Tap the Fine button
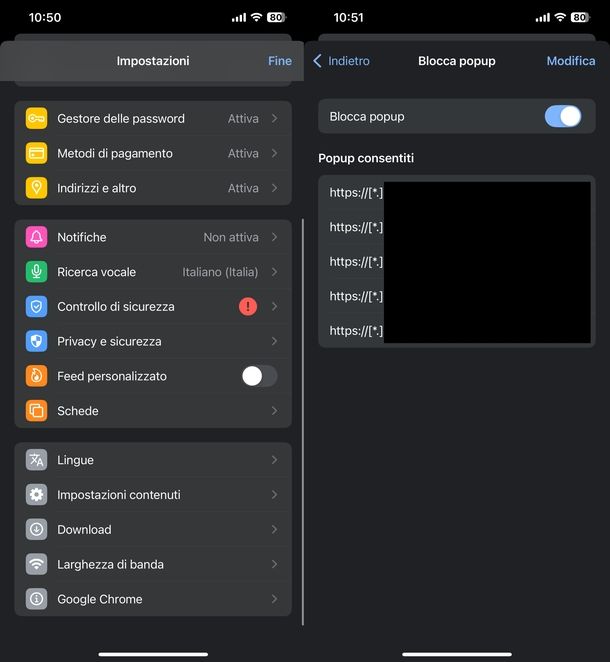Image resolution: width=610 pixels, height=662 pixels. click(x=279, y=61)
